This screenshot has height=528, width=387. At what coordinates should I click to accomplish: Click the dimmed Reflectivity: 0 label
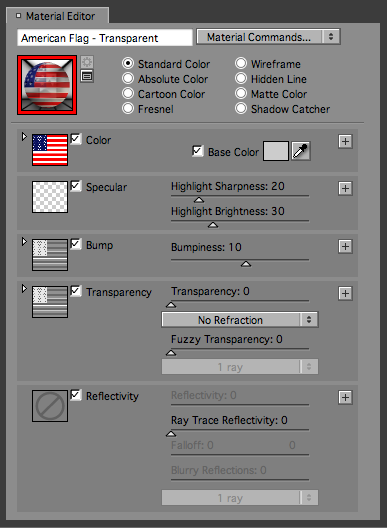pos(204,395)
